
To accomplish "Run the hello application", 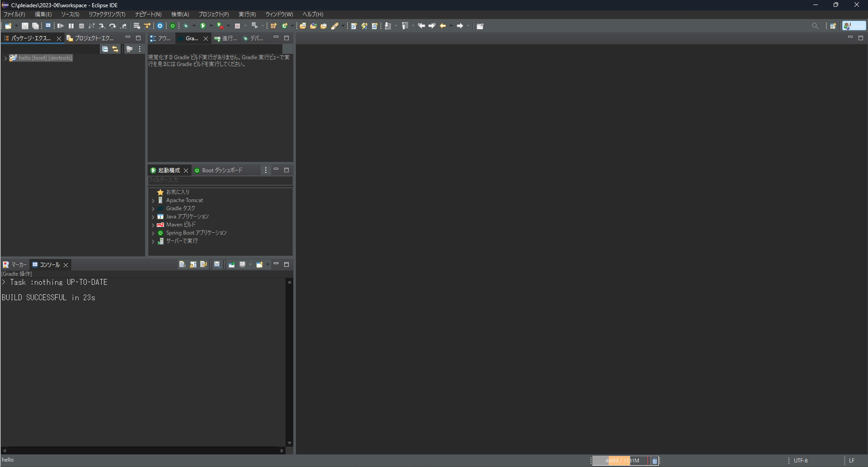I will coord(203,26).
